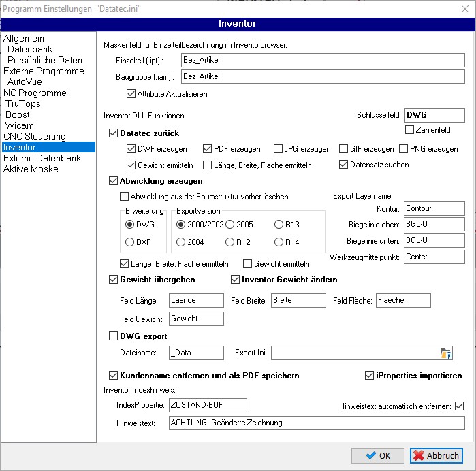Screen dimensions: 476x471
Task: Click the Baugruppe (.iam) input field
Action: click(x=323, y=76)
